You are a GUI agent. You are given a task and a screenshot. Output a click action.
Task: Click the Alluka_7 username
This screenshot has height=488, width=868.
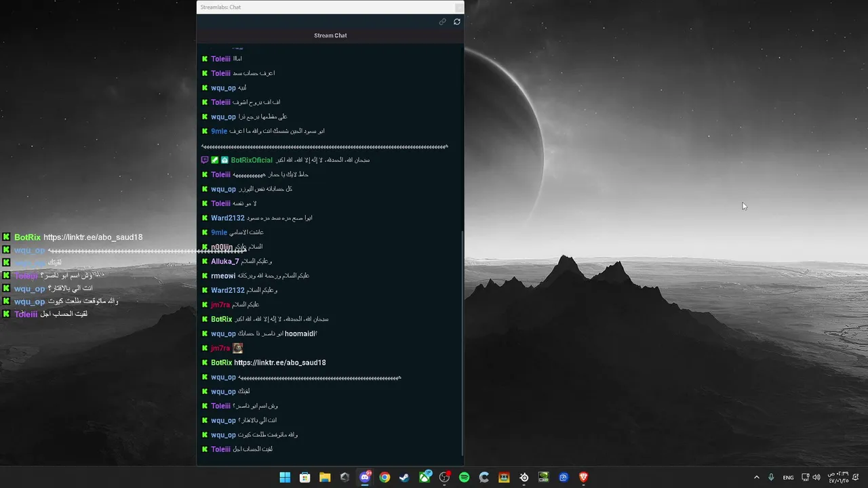point(224,262)
